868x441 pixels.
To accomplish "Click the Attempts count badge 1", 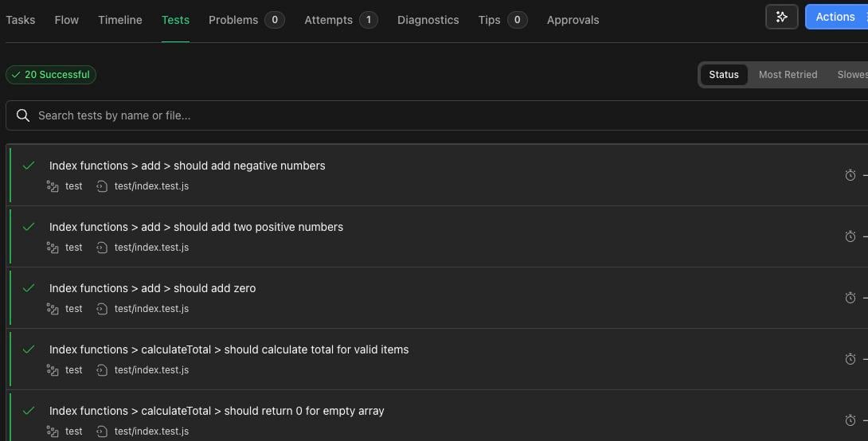I will [x=369, y=20].
